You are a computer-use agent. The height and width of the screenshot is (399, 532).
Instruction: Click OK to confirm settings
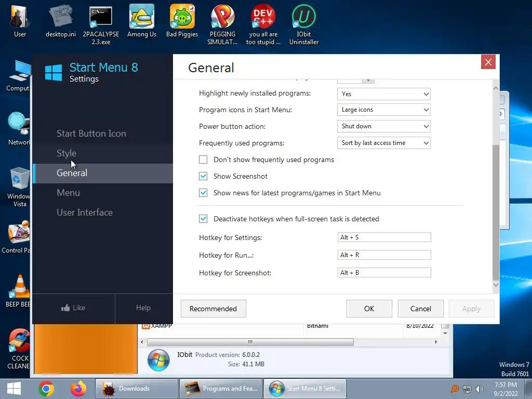pos(369,309)
